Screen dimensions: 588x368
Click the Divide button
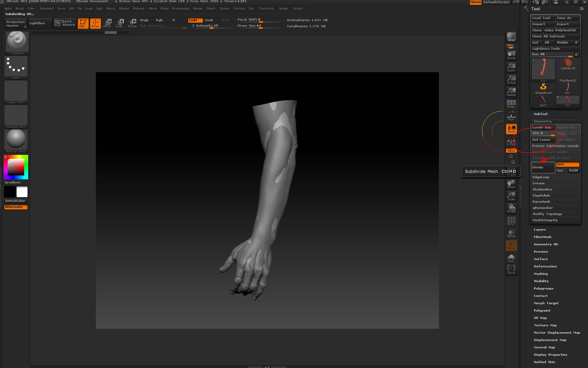pyautogui.click(x=543, y=167)
